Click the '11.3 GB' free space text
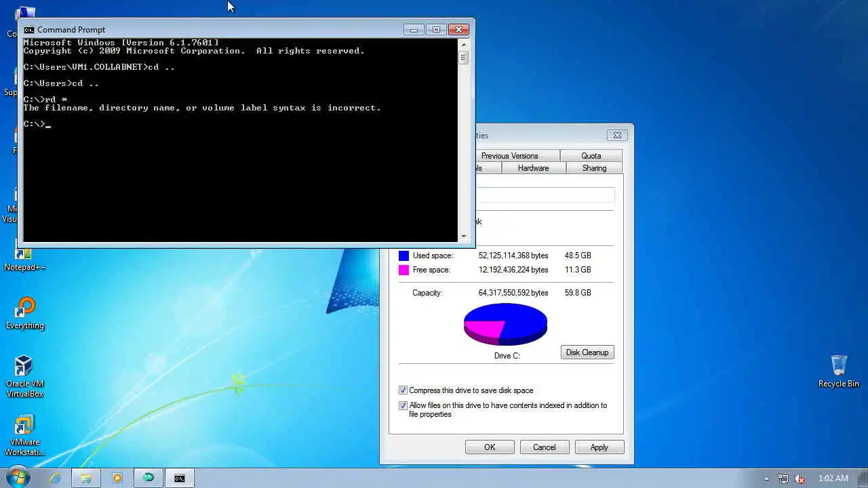Image resolution: width=868 pixels, height=488 pixels. coord(578,270)
